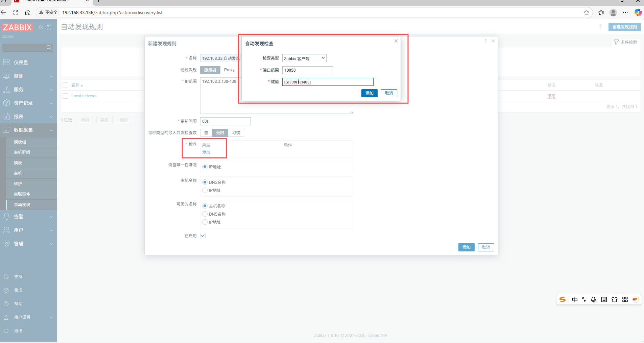Click the ZABBIX logo
The height and width of the screenshot is (343, 644).
click(x=17, y=27)
